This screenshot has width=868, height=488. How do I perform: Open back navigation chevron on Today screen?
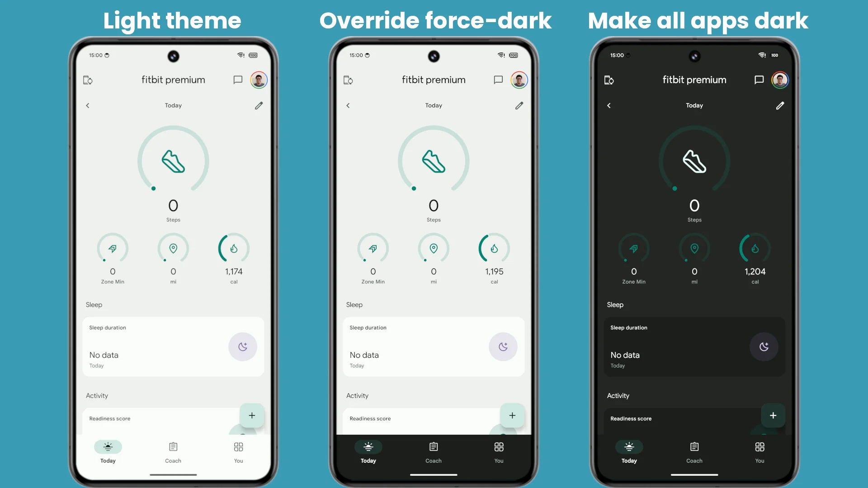(88, 105)
